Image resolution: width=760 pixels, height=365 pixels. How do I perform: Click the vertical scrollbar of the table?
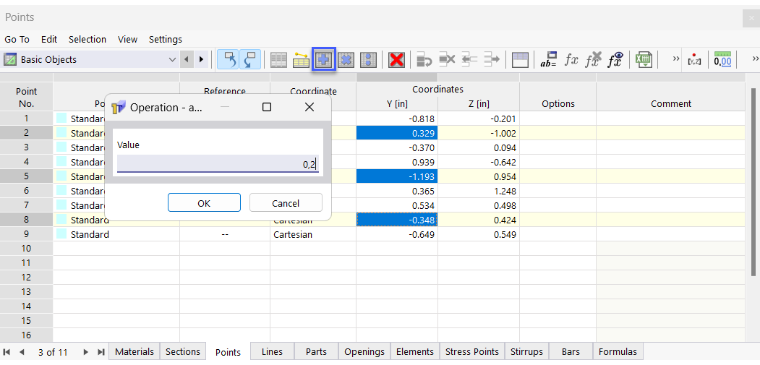pos(753,182)
